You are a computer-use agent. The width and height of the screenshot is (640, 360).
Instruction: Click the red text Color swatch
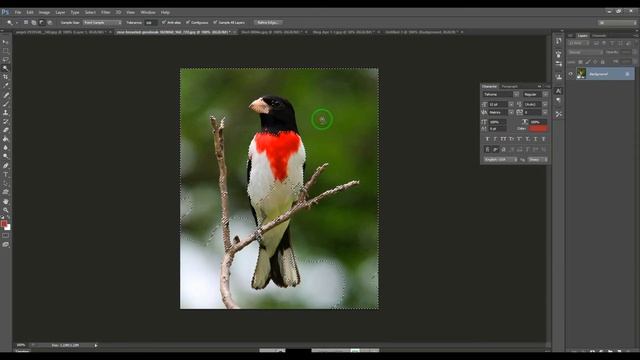point(538,129)
